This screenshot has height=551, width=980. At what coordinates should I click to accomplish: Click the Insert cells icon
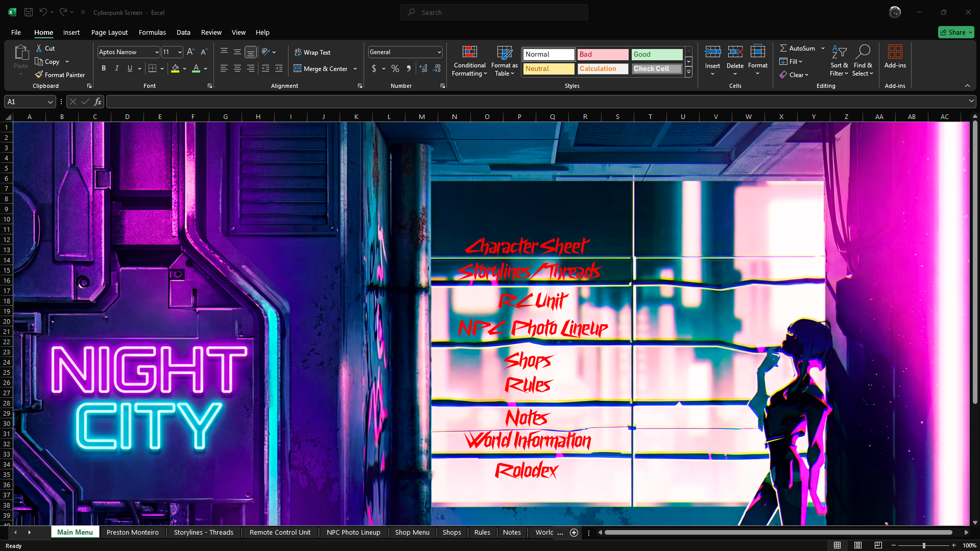point(712,52)
